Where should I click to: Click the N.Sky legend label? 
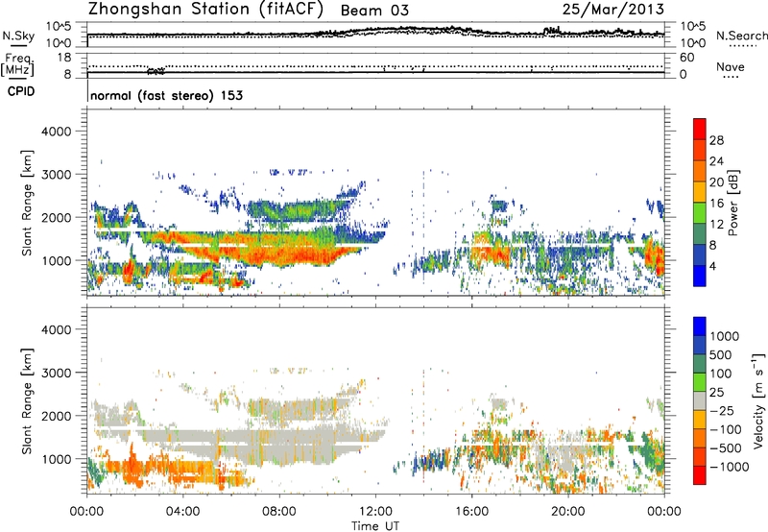pyautogui.click(x=18, y=36)
